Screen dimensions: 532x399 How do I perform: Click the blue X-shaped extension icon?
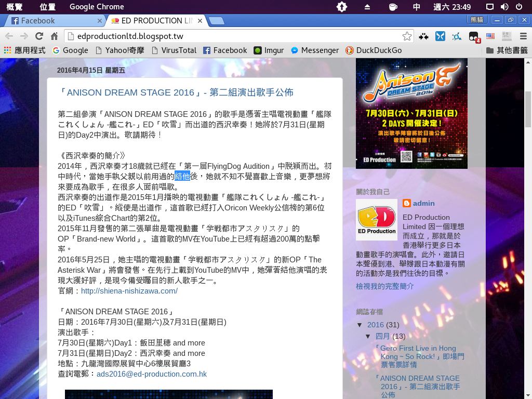tap(440, 36)
